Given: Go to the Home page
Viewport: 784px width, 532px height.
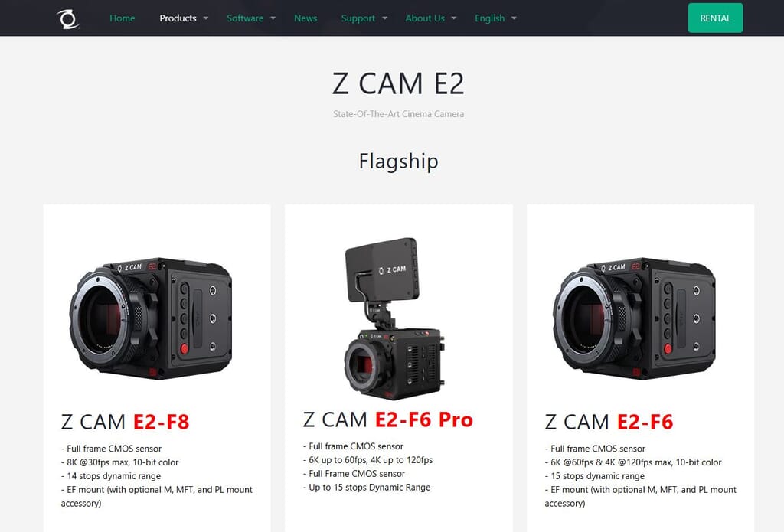Looking at the screenshot, I should click(122, 18).
